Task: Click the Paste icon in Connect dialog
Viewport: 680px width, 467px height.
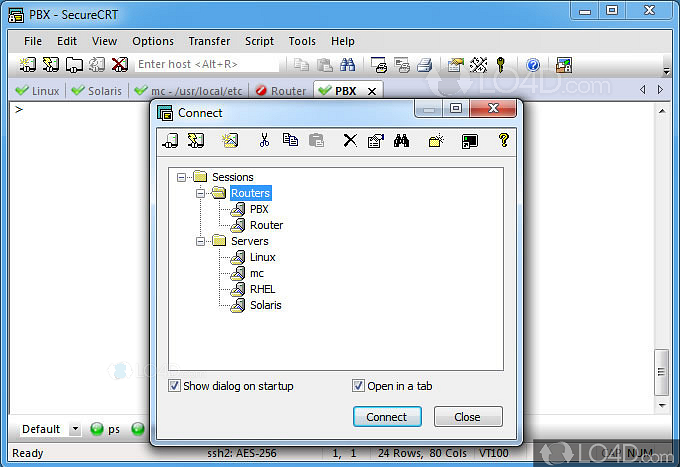Action: (x=316, y=140)
